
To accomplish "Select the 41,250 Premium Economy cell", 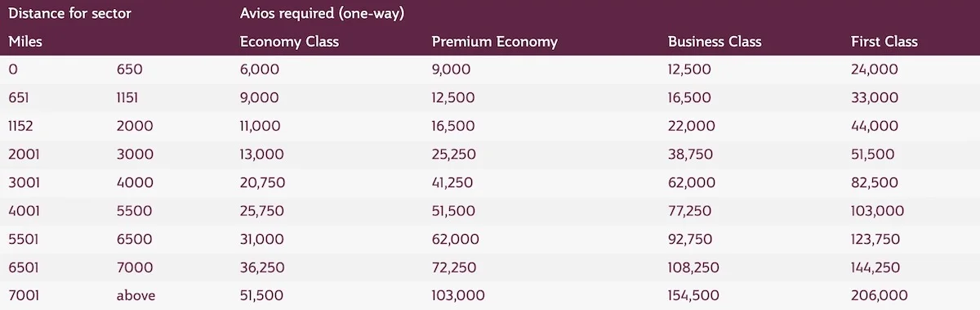I will tap(452, 183).
